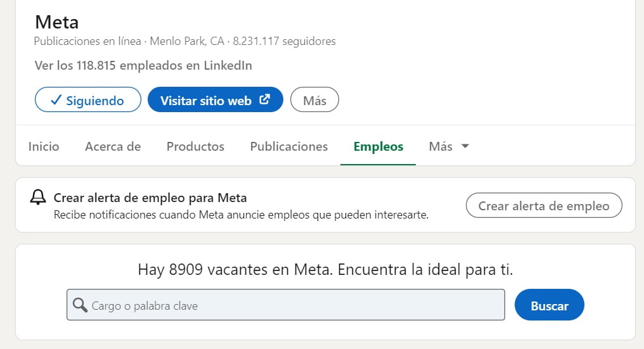
Task: Click the bell icon for job alerts
Action: 38,197
